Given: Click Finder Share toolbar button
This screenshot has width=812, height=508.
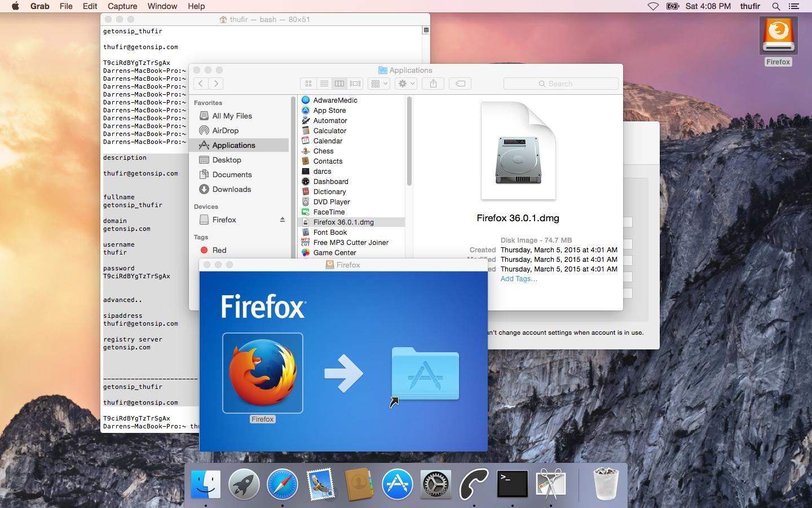Looking at the screenshot, I should [433, 84].
